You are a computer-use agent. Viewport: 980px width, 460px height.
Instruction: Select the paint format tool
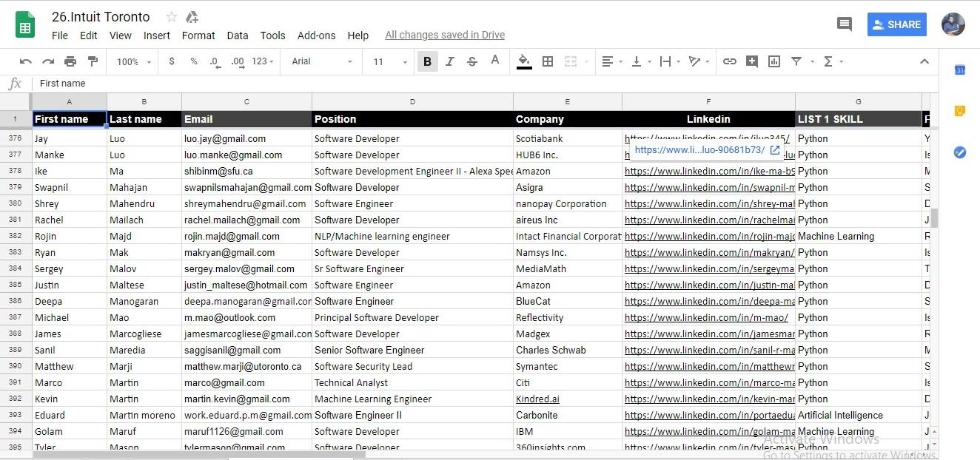(x=92, y=61)
